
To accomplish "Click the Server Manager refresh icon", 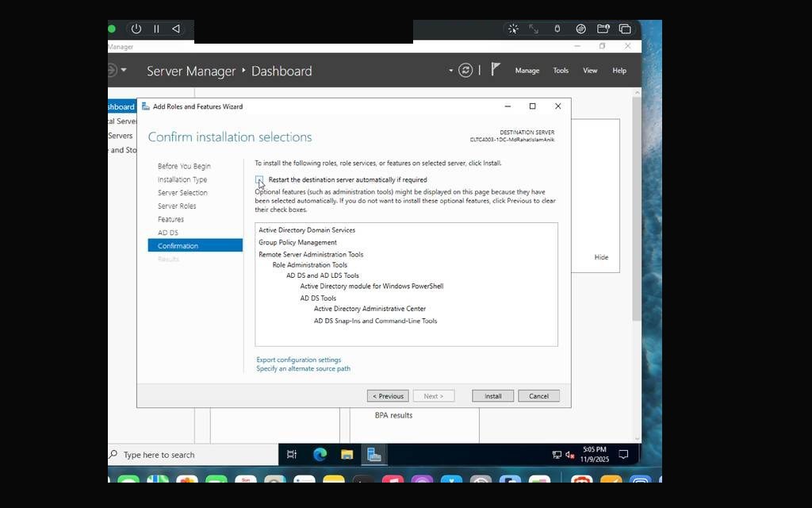I will [x=465, y=70].
